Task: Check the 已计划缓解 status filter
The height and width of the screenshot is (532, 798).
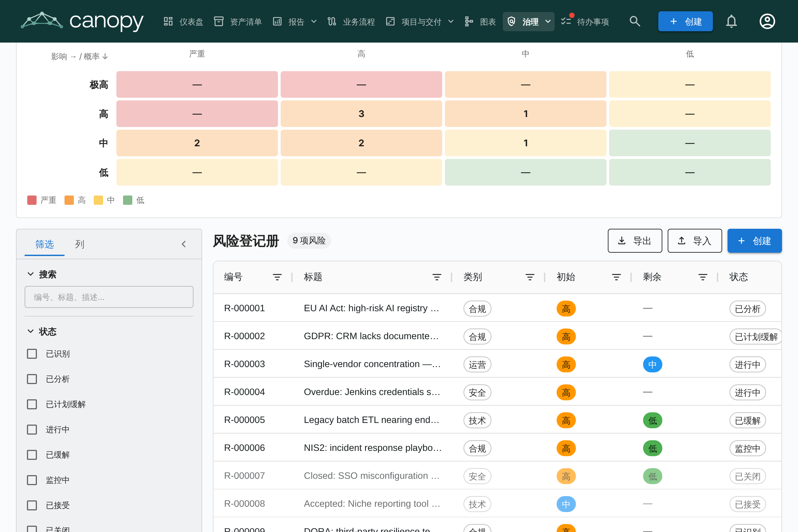Action: tap(32, 404)
